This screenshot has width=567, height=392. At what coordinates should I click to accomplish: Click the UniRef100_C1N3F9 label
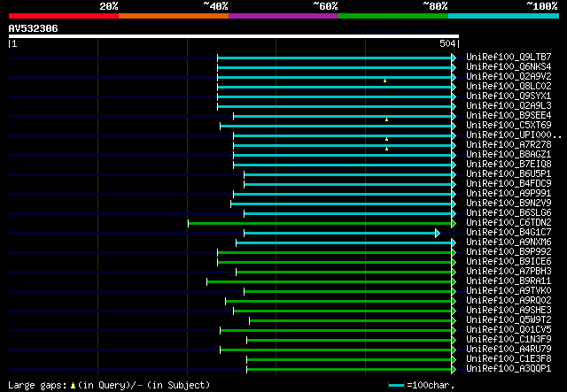coord(509,340)
